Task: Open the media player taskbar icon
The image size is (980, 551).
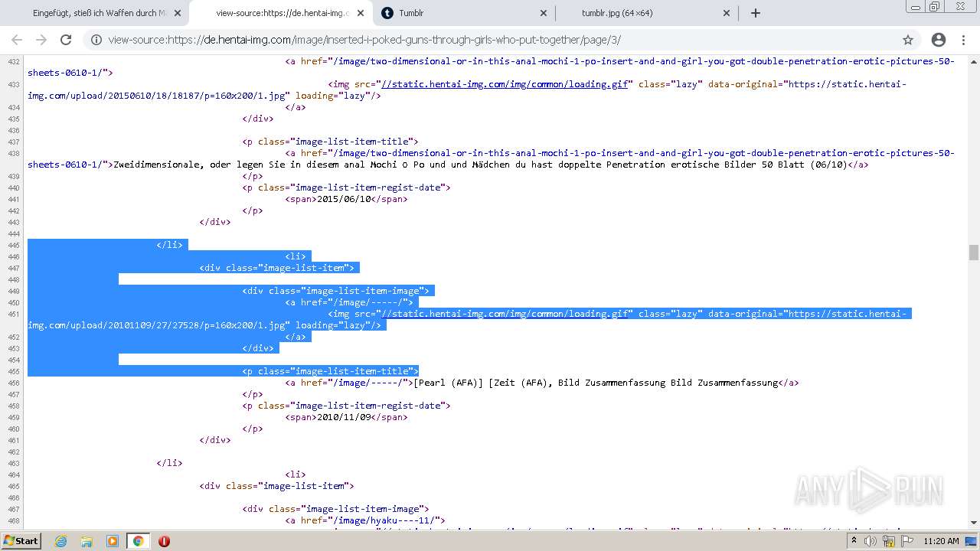Action: click(113, 541)
